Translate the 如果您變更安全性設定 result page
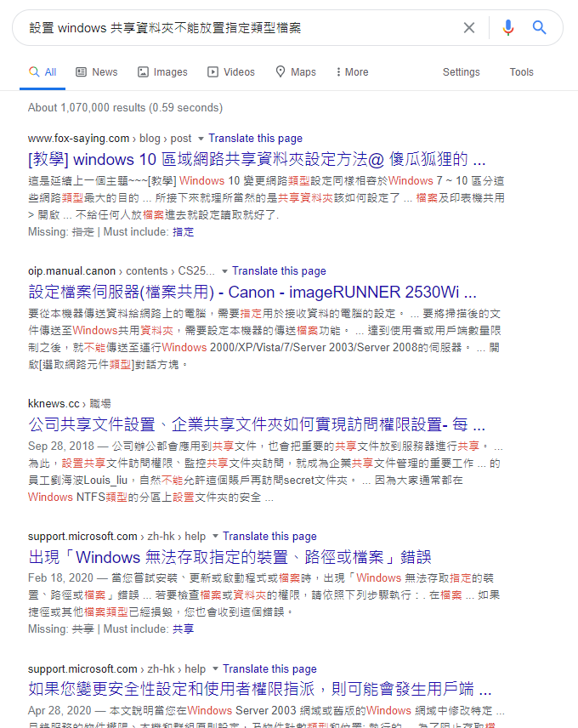578x728 pixels. tap(269, 669)
